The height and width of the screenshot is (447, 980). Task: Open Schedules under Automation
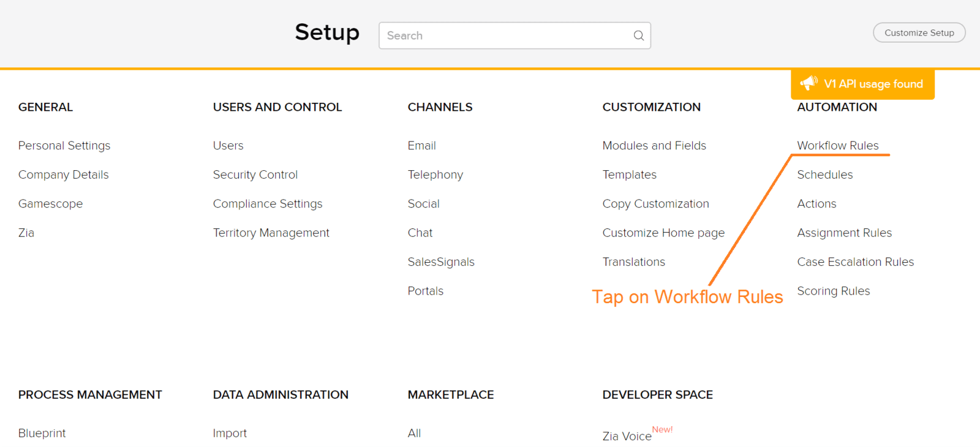pyautogui.click(x=825, y=175)
